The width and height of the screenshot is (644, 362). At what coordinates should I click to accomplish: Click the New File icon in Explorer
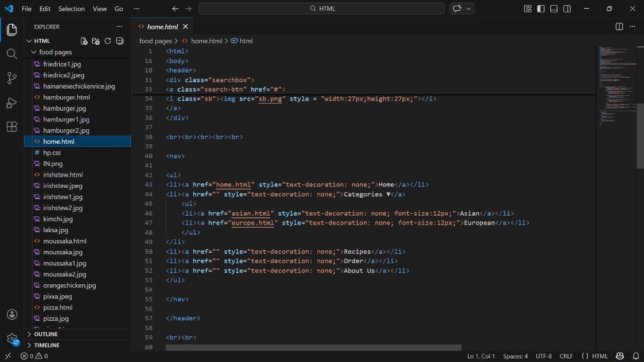pyautogui.click(x=84, y=41)
